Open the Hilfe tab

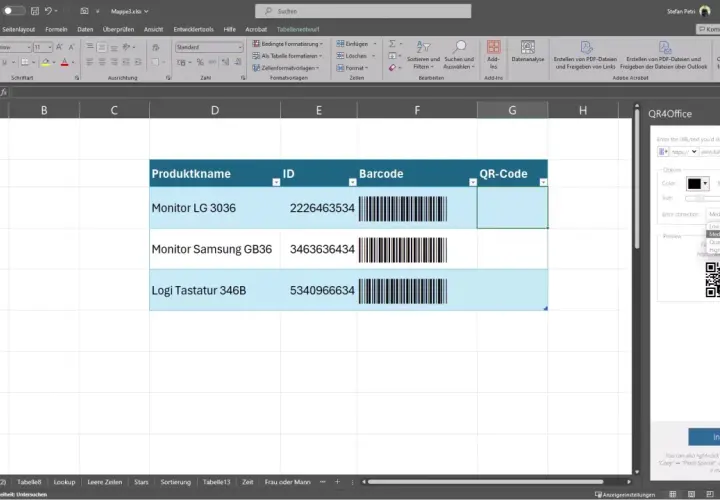[x=230, y=29]
